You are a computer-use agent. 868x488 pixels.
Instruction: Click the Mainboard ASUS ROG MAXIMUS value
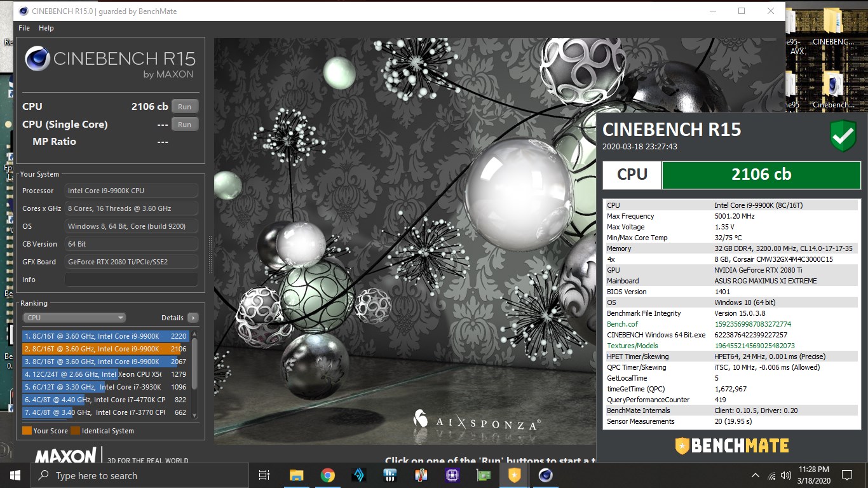point(766,281)
